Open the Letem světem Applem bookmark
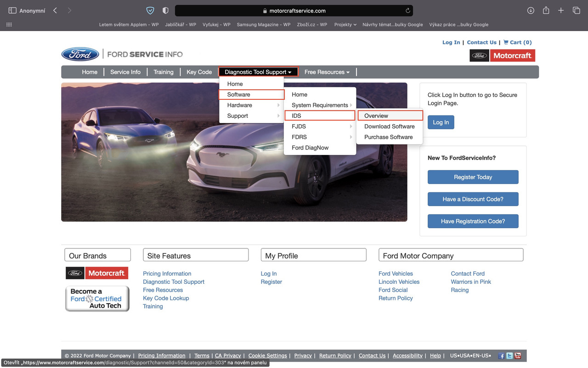Image resolution: width=588 pixels, height=368 pixels. [x=129, y=25]
